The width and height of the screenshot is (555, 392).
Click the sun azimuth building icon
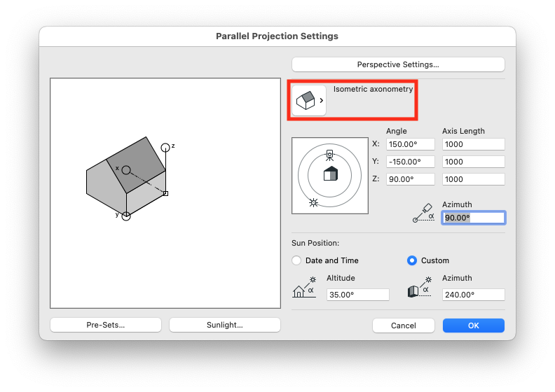[420, 287]
